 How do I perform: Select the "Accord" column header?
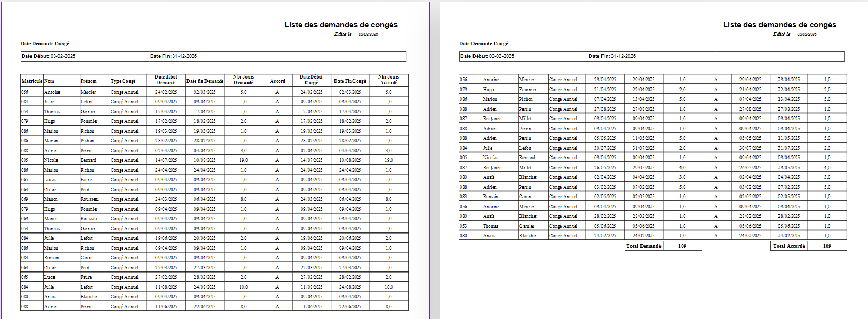tap(278, 81)
